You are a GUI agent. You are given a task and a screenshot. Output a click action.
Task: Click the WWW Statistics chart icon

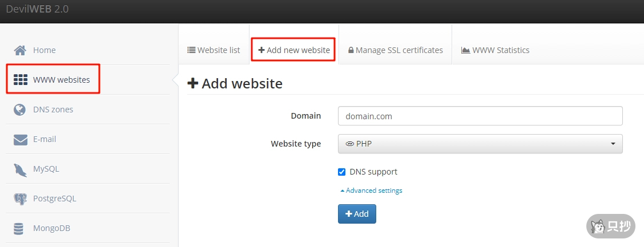tap(466, 50)
